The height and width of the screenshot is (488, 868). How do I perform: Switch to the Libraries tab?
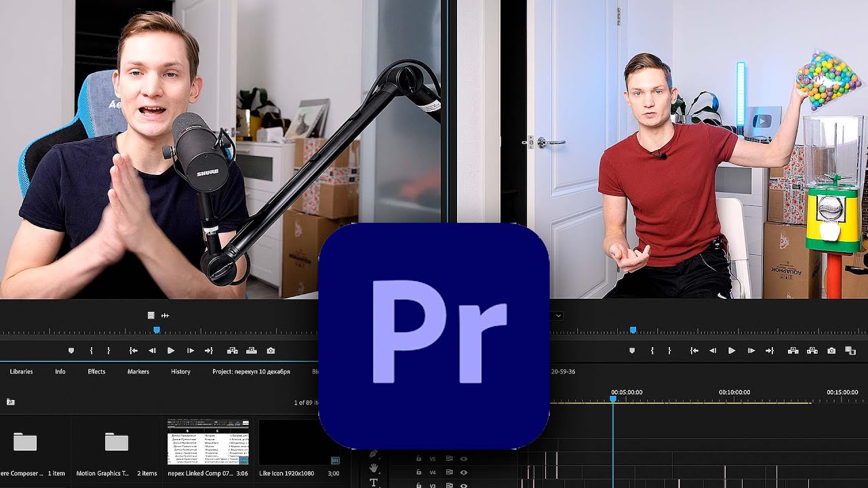tap(21, 371)
